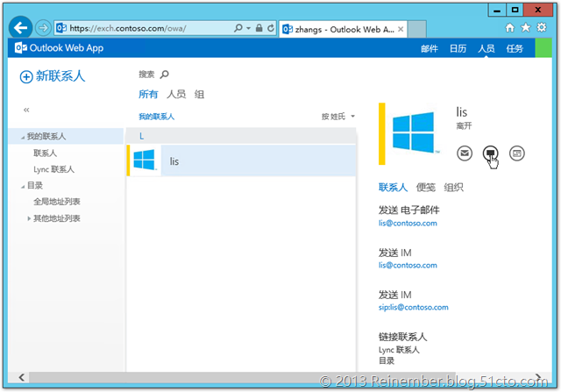Click the new contact plus icon
The height and width of the screenshot is (392, 561).
coord(26,76)
